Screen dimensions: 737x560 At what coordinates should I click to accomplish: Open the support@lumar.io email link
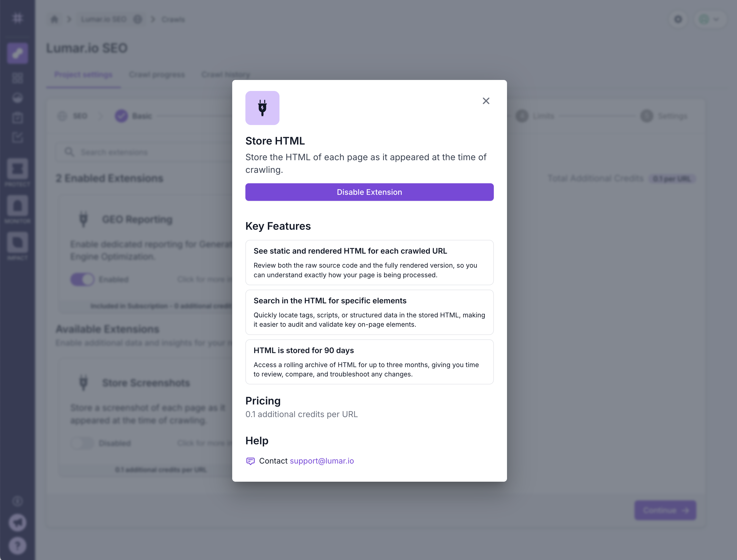point(322,461)
